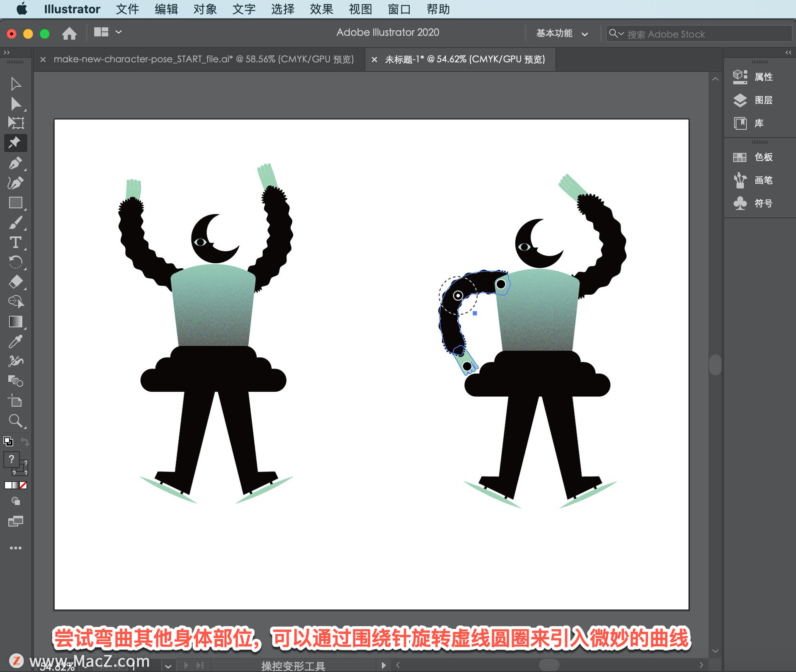Open the 视图 menu

tap(360, 9)
